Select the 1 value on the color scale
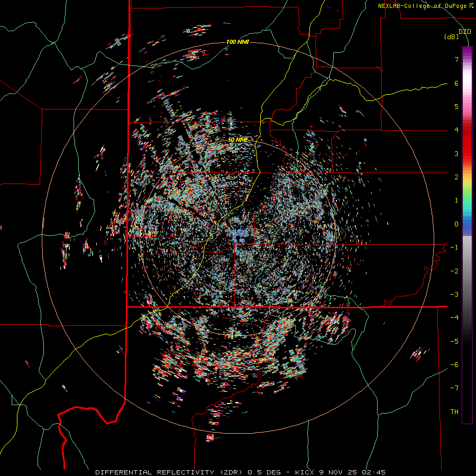 pos(456,200)
